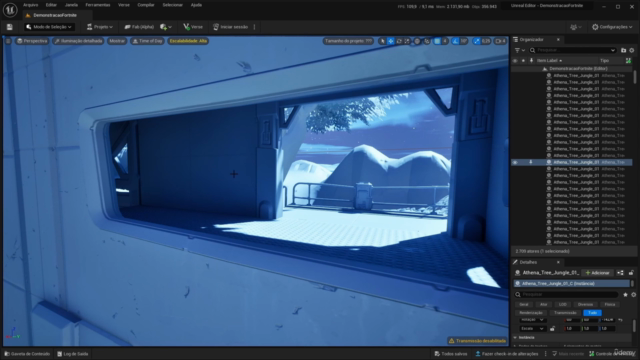This screenshot has width=640, height=360.
Task: Click the blueprint/hierarchy icon next to Adicionar
Action: click(x=620, y=273)
